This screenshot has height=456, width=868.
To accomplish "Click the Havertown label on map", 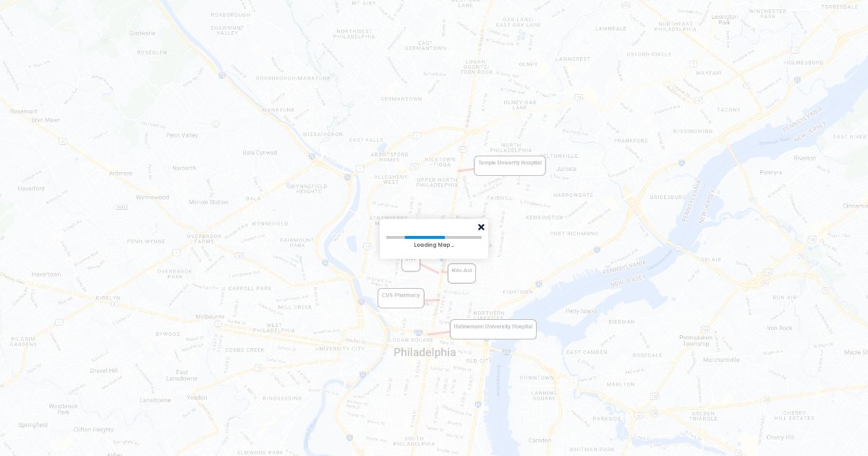I will click(x=46, y=274).
